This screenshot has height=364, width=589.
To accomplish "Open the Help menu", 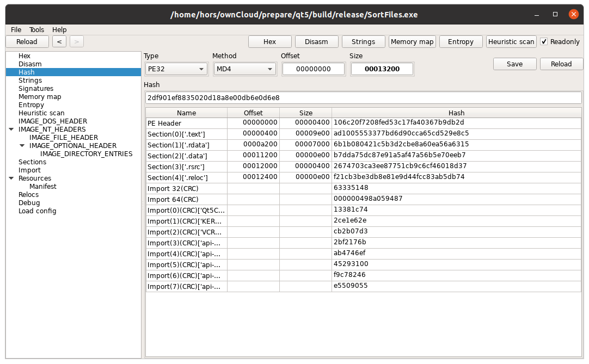I will (59, 30).
